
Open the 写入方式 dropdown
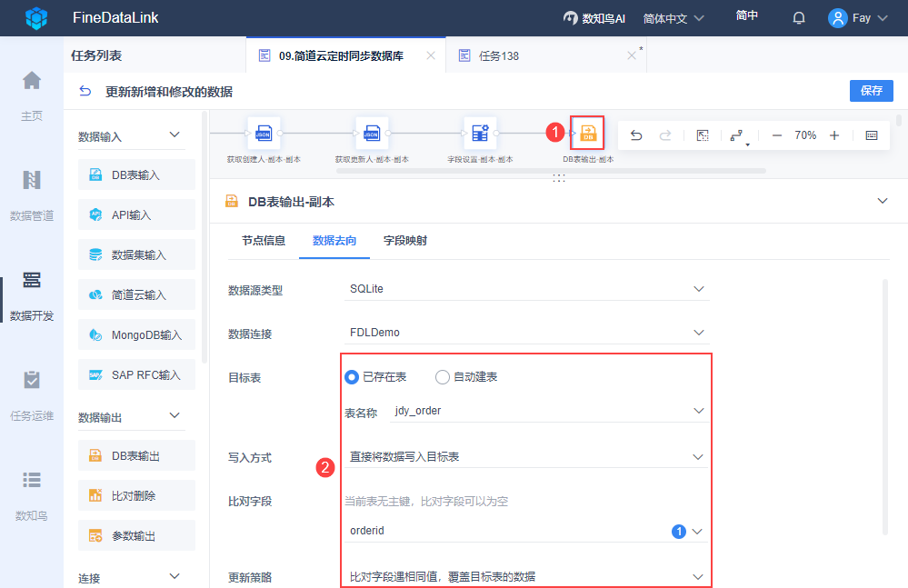(x=527, y=456)
